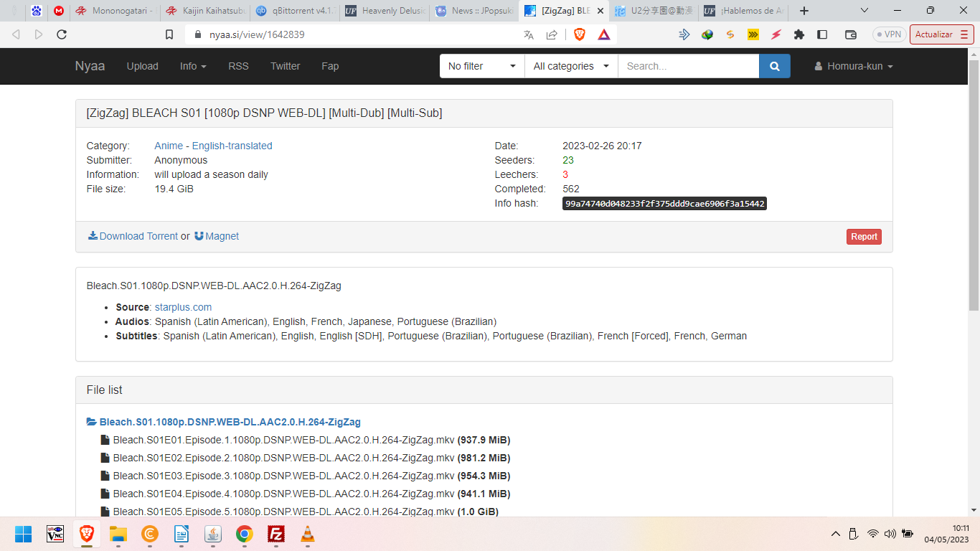980x551 pixels.
Task: Open the Brave Wallet icon
Action: pyautogui.click(x=851, y=34)
